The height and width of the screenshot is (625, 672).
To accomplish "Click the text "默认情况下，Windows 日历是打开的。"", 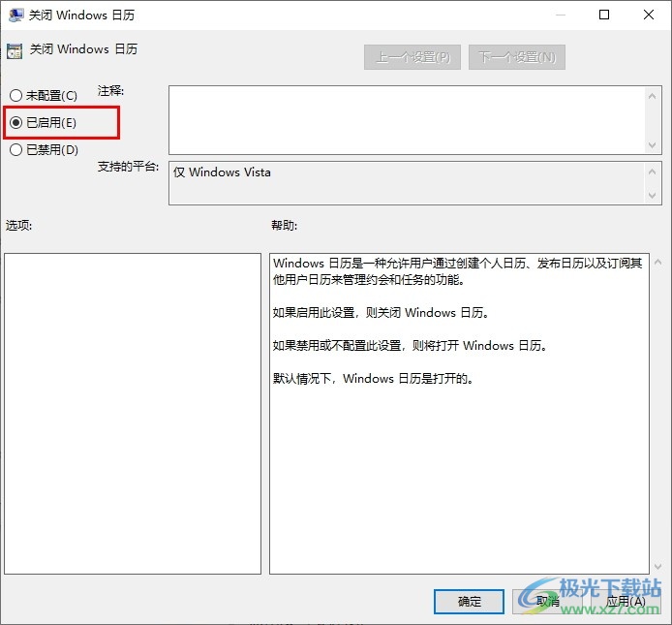I will click(373, 378).
